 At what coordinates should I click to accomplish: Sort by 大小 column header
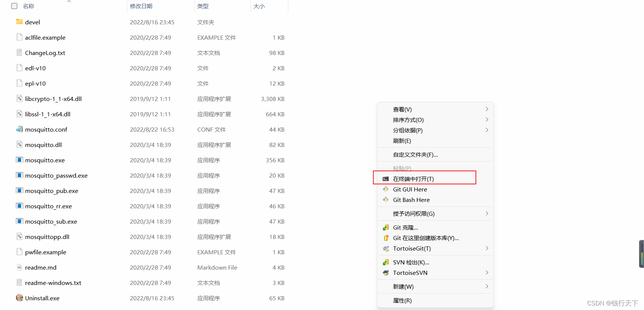click(x=259, y=6)
